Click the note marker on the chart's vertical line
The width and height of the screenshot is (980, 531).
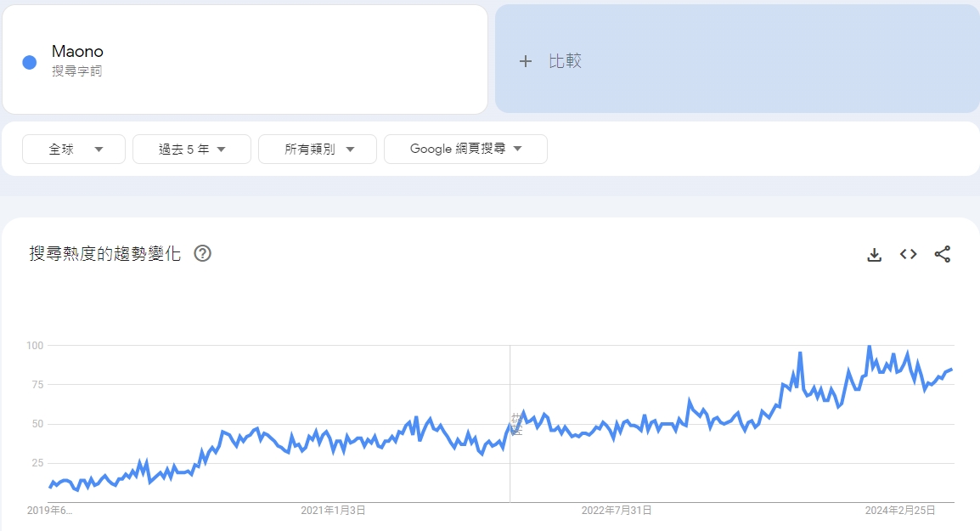click(x=516, y=424)
